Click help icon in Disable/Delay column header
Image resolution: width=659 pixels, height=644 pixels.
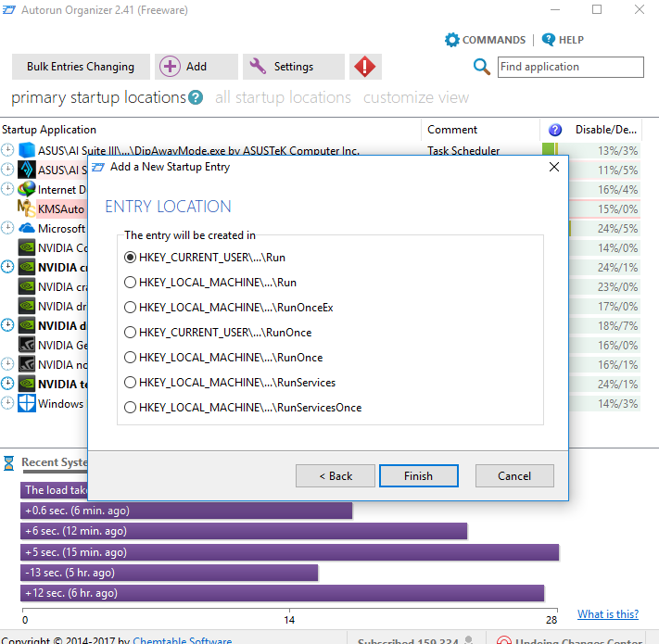(x=555, y=130)
